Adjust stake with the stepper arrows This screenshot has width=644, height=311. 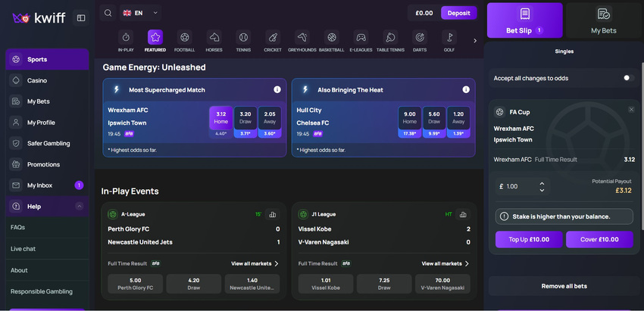point(542,187)
